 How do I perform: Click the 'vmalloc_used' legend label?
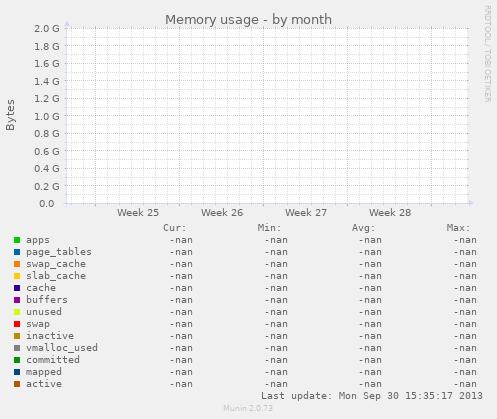click(62, 348)
